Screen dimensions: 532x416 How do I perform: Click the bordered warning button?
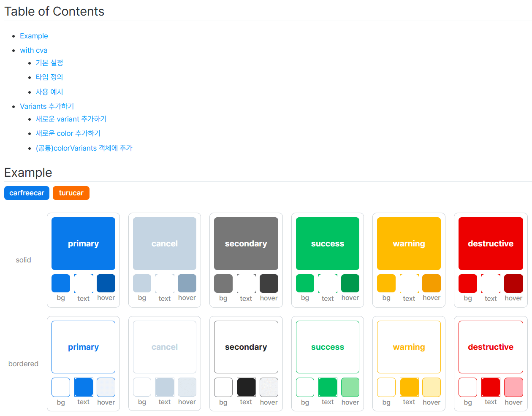pyautogui.click(x=409, y=347)
